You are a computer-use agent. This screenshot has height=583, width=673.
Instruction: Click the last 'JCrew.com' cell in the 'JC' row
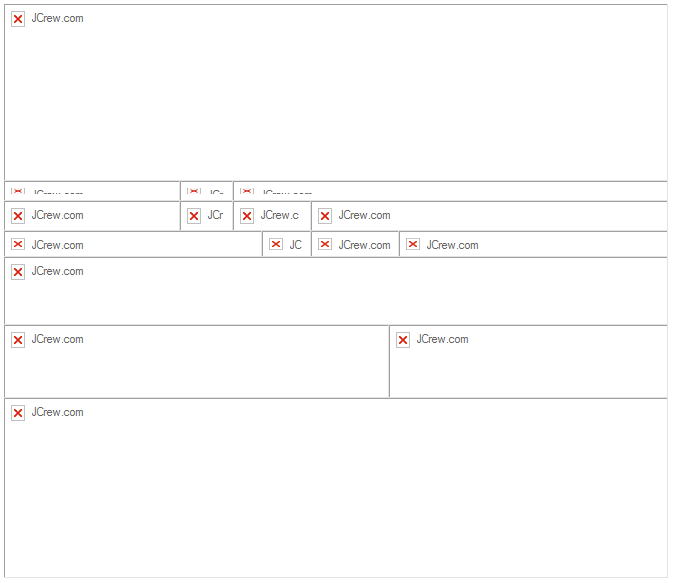532,245
